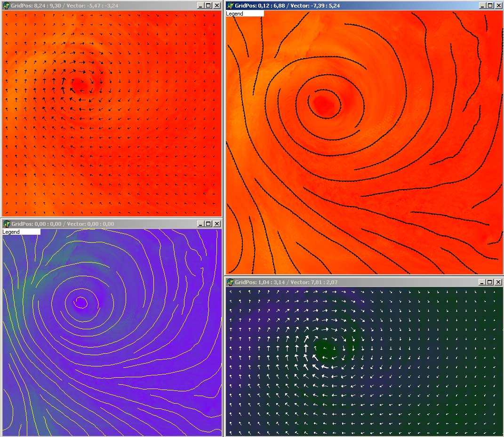The height and width of the screenshot is (437, 504).
Task: Open system menu icon of GridPos 0,12 window
Action: click(x=231, y=6)
